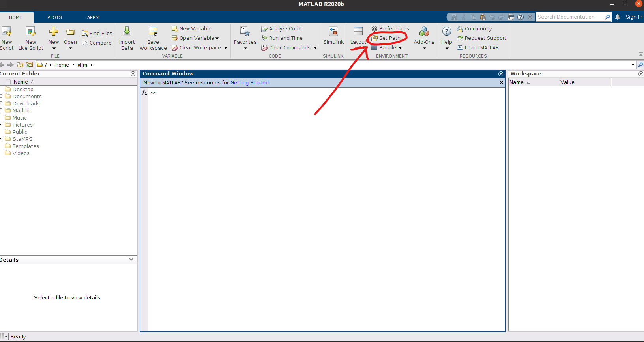Click Clear Workspace
644x342 pixels.
(196, 48)
